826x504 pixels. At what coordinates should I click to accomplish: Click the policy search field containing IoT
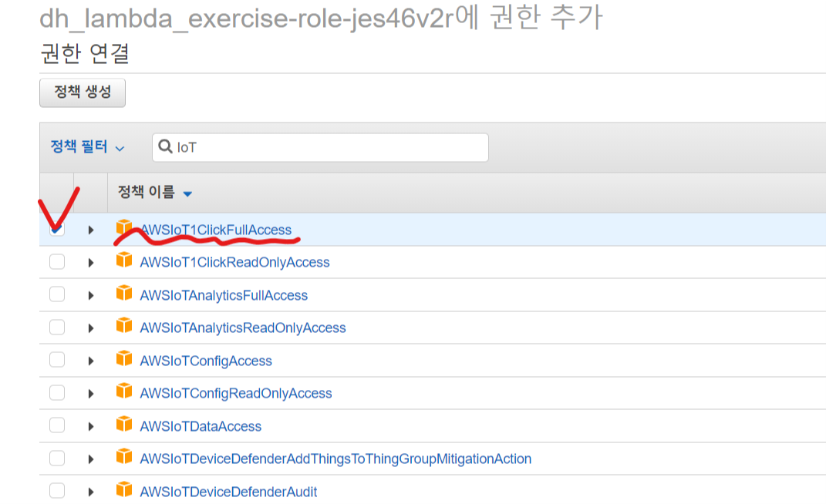pyautogui.click(x=320, y=147)
